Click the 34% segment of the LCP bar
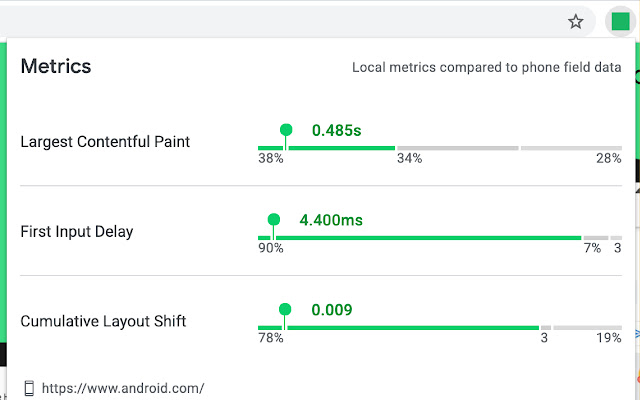The image size is (640, 400). click(x=457, y=148)
